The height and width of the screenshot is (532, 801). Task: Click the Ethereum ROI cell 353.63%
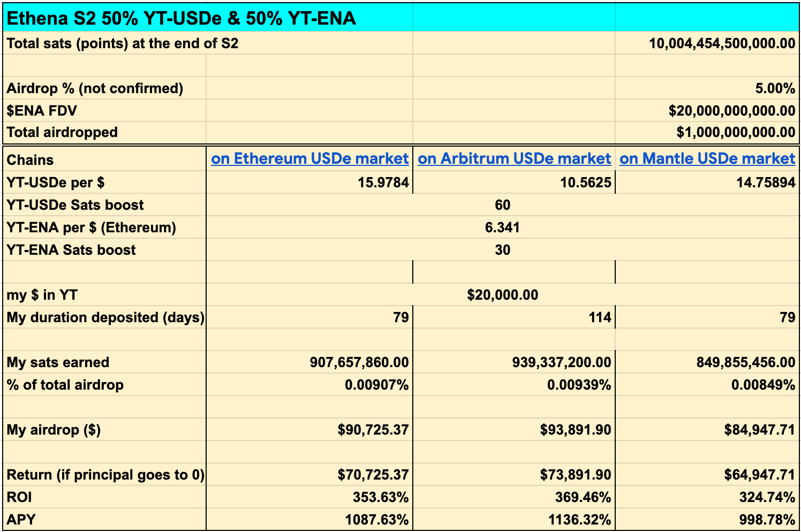[310, 497]
